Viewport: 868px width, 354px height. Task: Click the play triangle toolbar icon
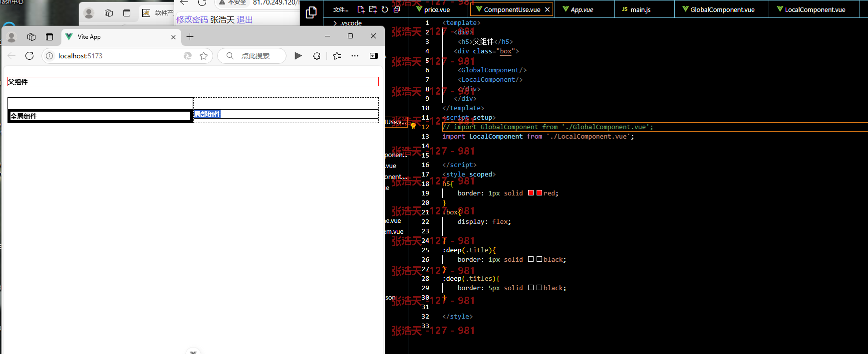[x=298, y=56]
